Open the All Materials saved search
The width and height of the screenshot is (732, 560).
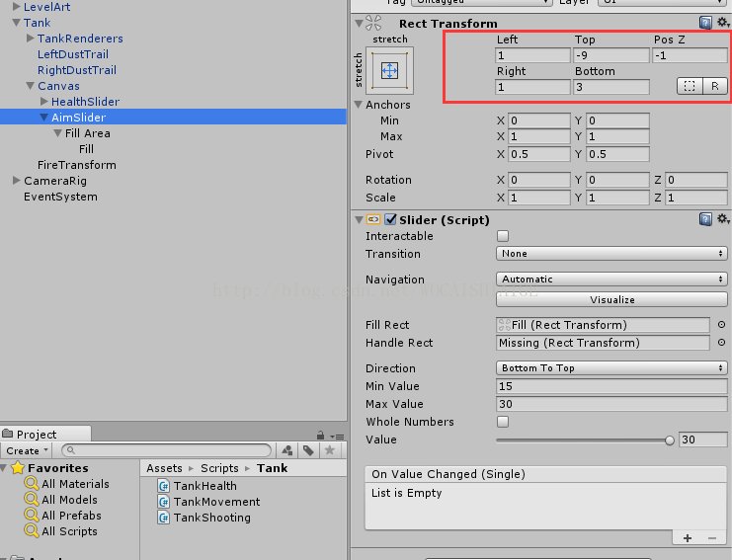point(67,484)
